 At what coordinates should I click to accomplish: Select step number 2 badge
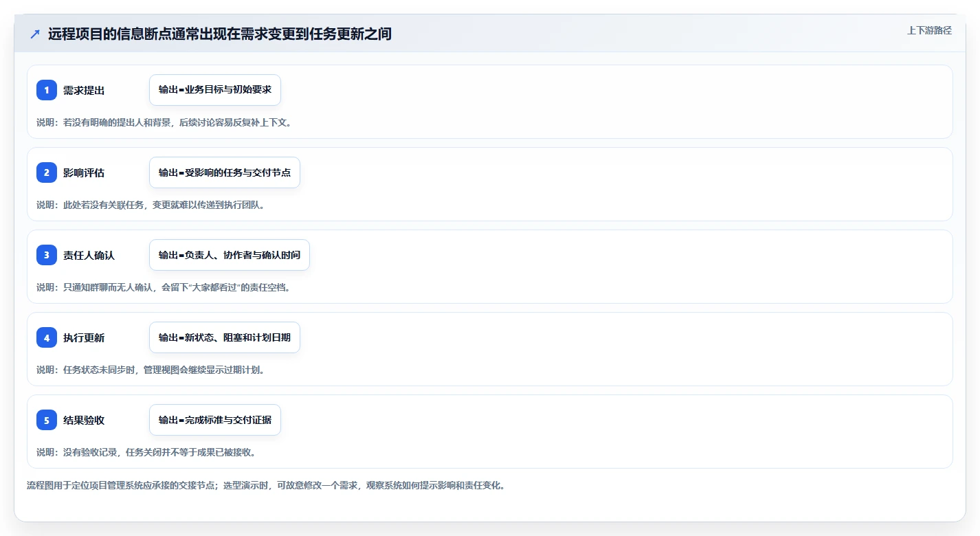(x=47, y=172)
